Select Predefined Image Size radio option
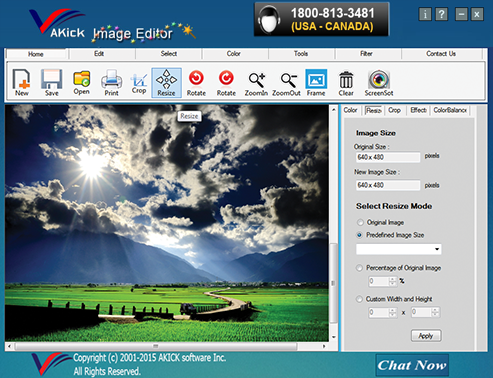Screen dimensions: 493x378 (x=359, y=235)
